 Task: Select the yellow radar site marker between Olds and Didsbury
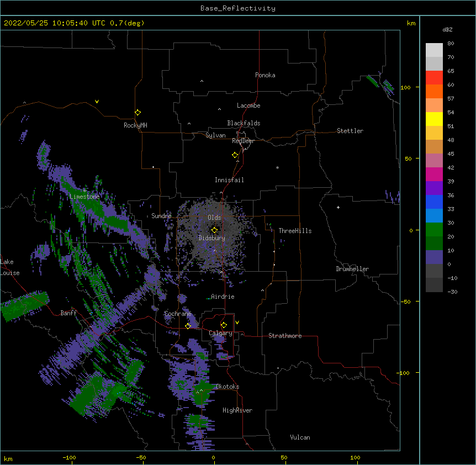click(214, 230)
